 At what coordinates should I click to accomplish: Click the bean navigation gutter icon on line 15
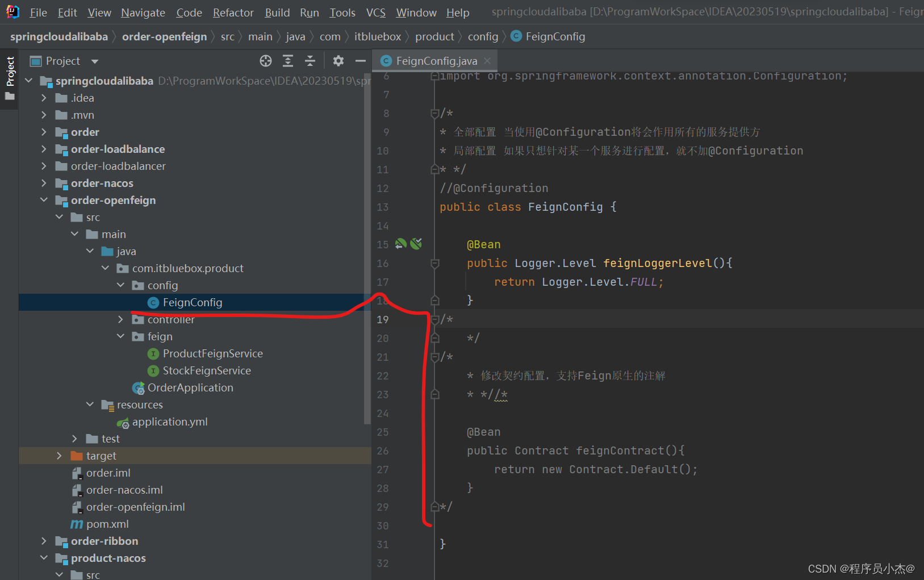(x=401, y=244)
